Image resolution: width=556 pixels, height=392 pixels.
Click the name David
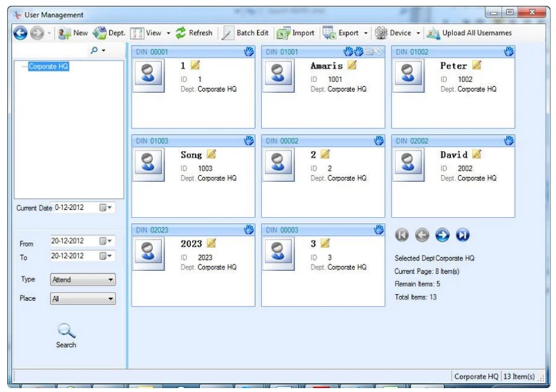pos(454,155)
